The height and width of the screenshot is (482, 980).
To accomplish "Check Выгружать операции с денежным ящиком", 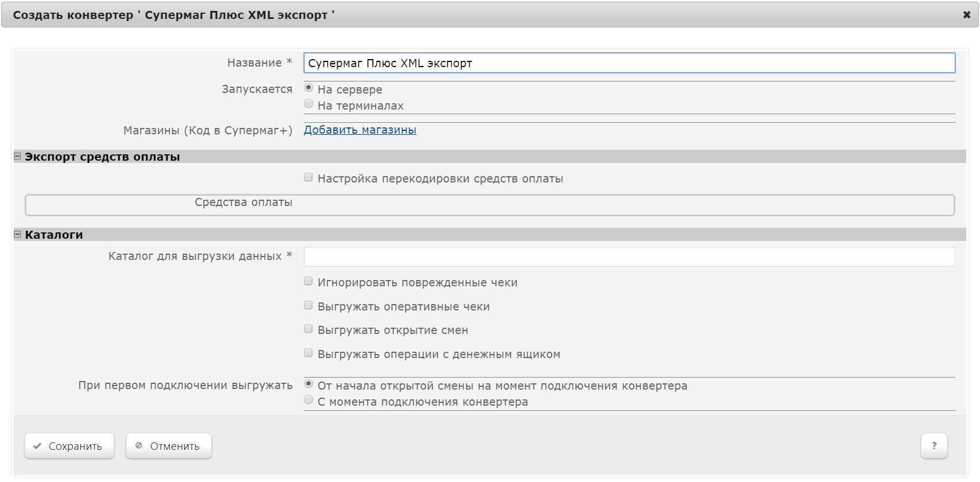I will point(309,353).
